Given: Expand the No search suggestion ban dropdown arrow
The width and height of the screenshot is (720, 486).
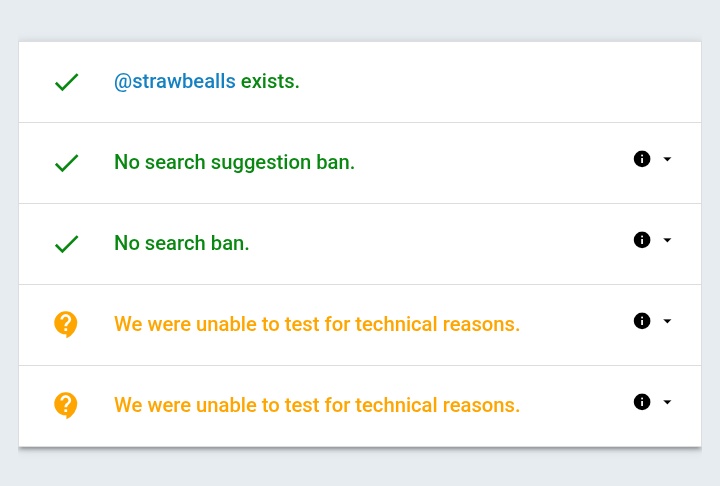Looking at the screenshot, I should pos(667,159).
